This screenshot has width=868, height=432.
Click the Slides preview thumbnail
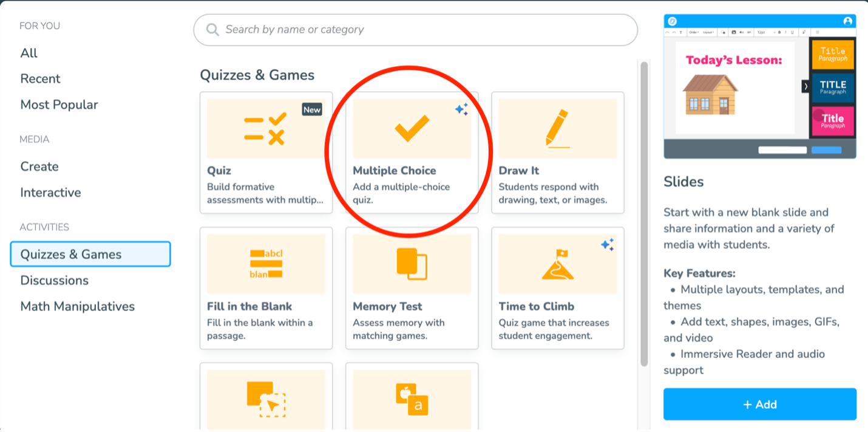pyautogui.click(x=759, y=86)
